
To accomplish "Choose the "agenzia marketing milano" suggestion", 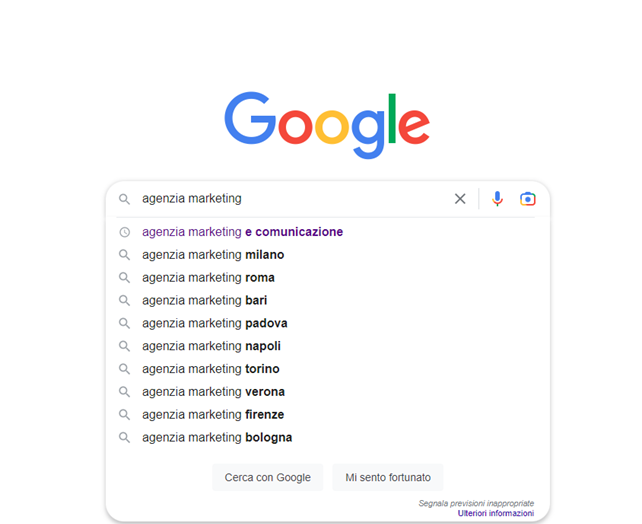I will tap(213, 255).
